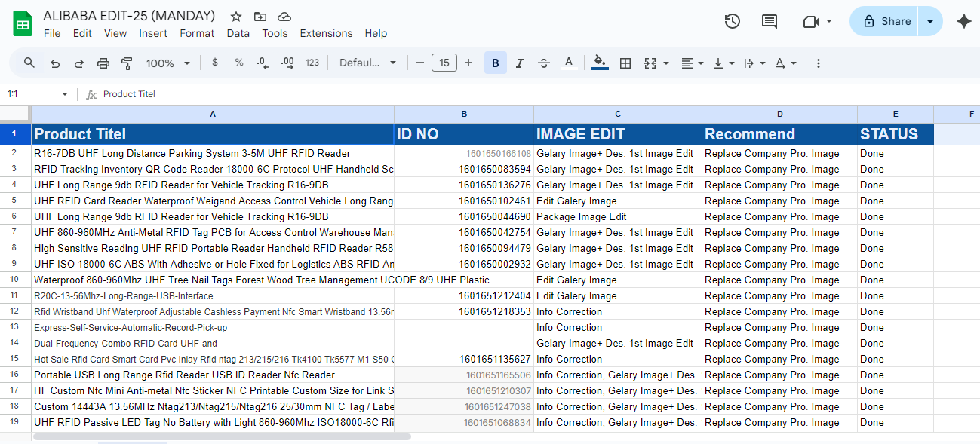The height and width of the screenshot is (444, 980).
Task: Star the ALIBABA EDIT-25 document
Action: click(236, 17)
